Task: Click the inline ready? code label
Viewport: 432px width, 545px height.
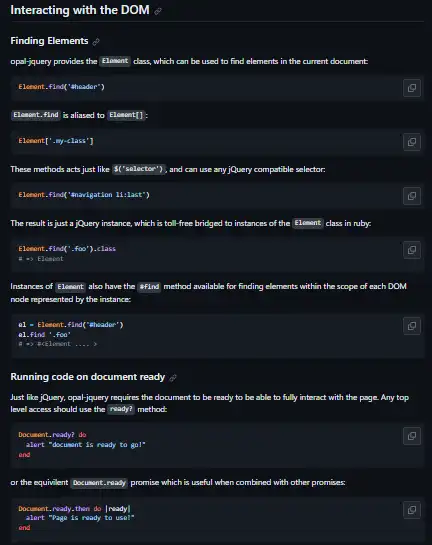Action: pyautogui.click(x=121, y=409)
